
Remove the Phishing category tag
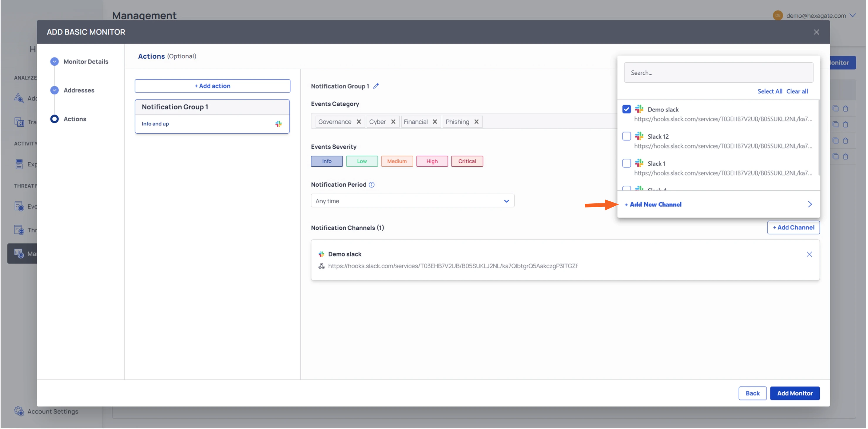tap(476, 122)
